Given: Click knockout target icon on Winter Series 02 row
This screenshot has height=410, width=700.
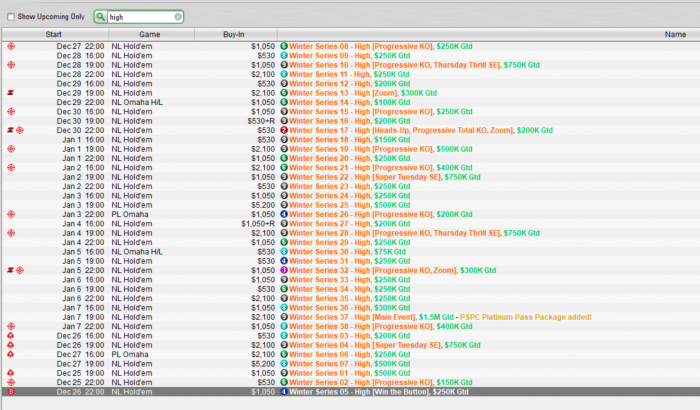Looking at the screenshot, I should click(x=11, y=383).
